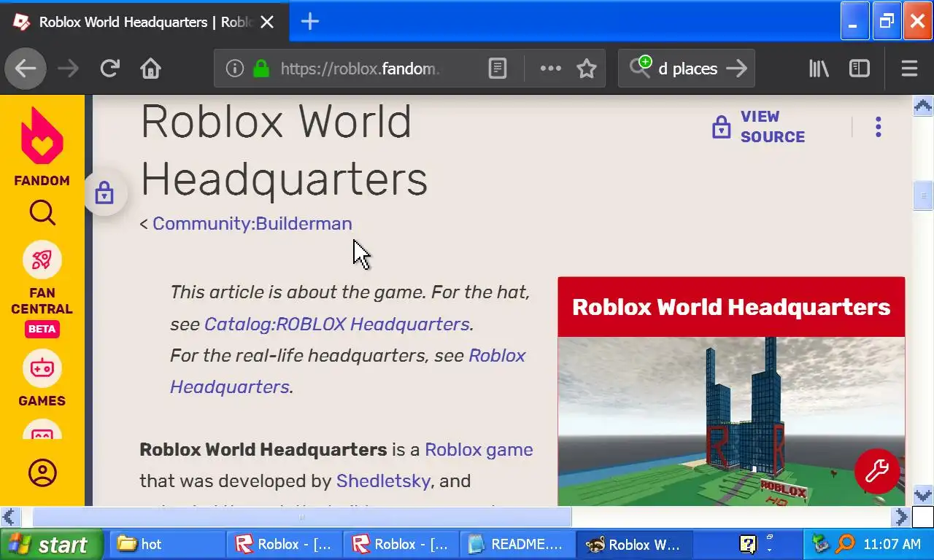The width and height of the screenshot is (934, 560).
Task: Reload the current page
Action: click(x=109, y=69)
